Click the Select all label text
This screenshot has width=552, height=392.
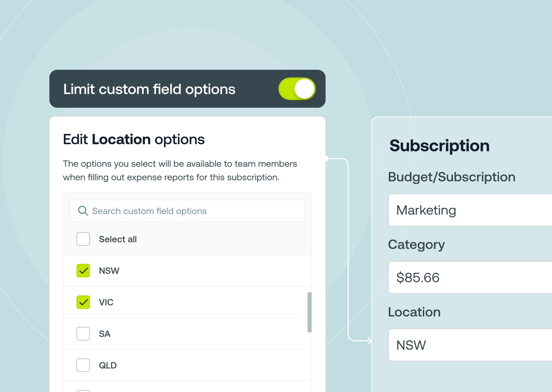(118, 239)
